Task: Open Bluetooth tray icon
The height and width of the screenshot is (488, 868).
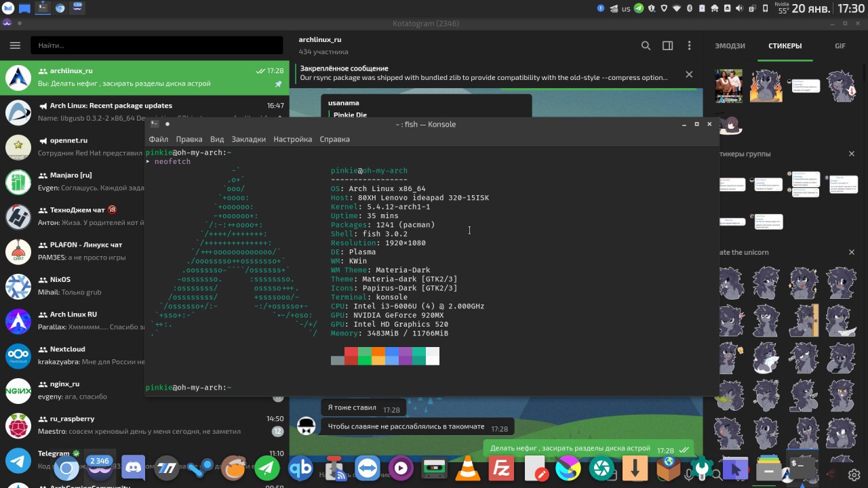Action: [690, 8]
